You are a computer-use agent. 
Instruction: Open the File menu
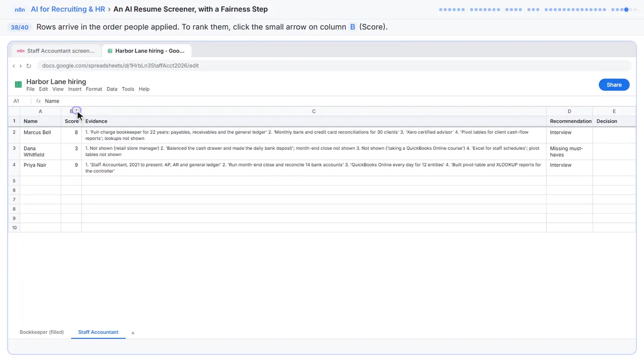click(x=30, y=89)
